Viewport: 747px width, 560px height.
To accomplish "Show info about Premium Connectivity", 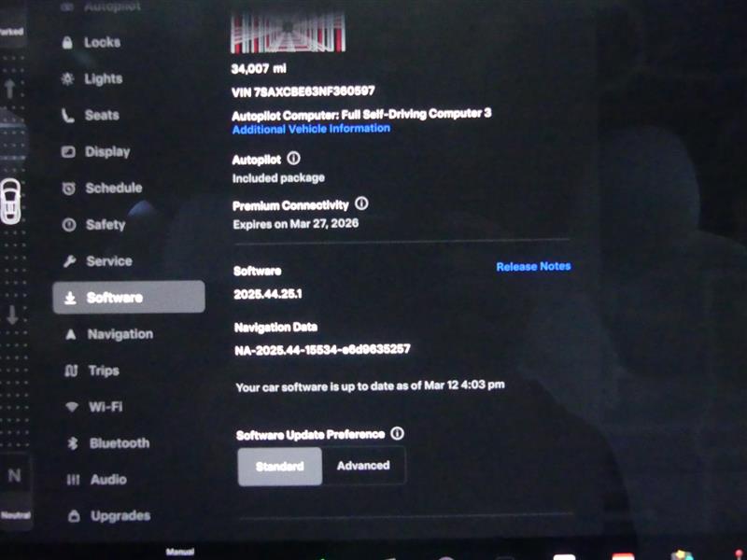I will (361, 203).
